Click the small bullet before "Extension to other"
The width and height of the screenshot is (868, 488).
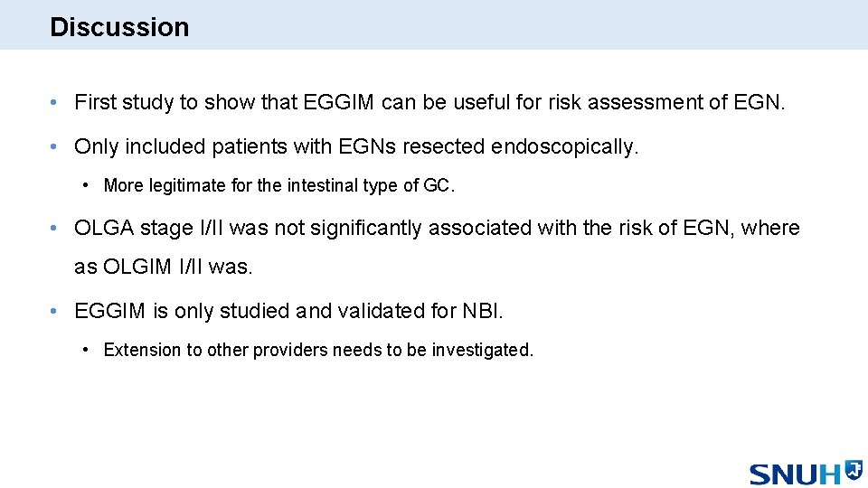tap(85, 350)
